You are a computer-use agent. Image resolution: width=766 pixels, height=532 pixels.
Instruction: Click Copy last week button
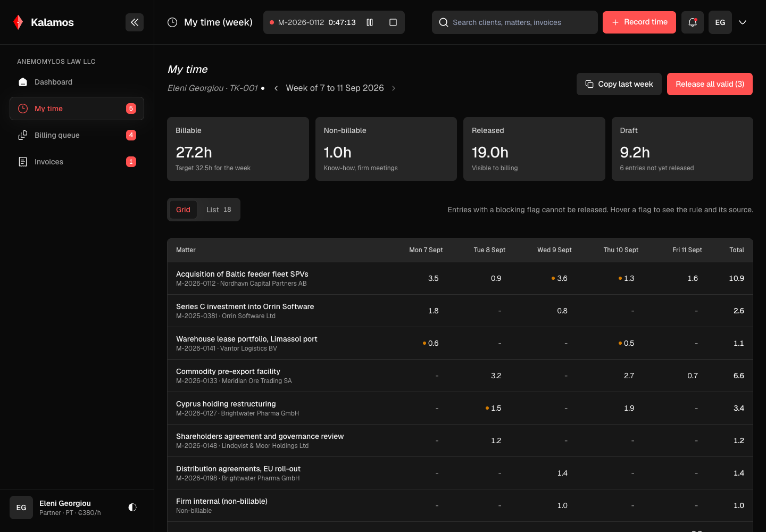(x=619, y=84)
